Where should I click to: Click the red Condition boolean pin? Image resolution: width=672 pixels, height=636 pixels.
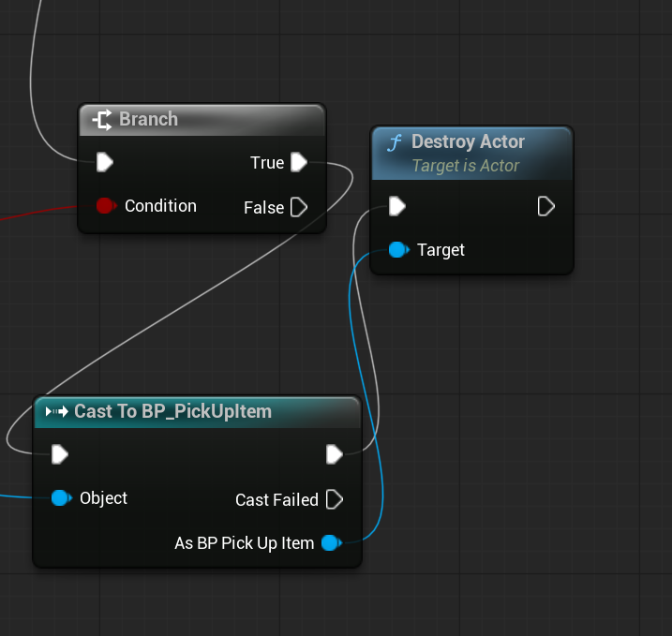tap(105, 205)
